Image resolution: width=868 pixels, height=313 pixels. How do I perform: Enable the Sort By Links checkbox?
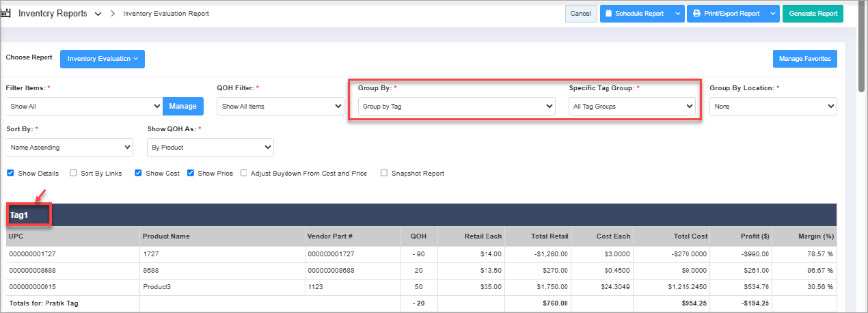(74, 174)
